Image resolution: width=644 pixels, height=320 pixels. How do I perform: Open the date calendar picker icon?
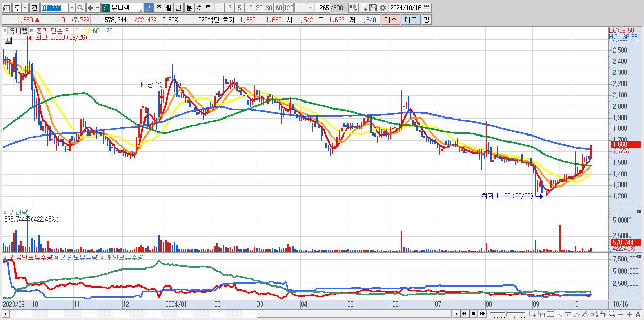(426, 8)
